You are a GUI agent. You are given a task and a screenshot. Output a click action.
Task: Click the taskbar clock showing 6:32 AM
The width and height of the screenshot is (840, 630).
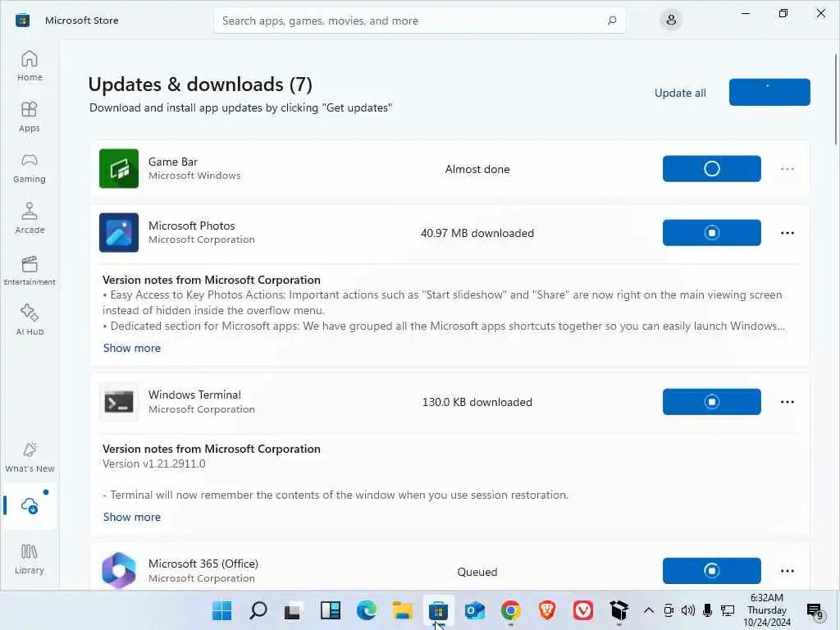767,610
